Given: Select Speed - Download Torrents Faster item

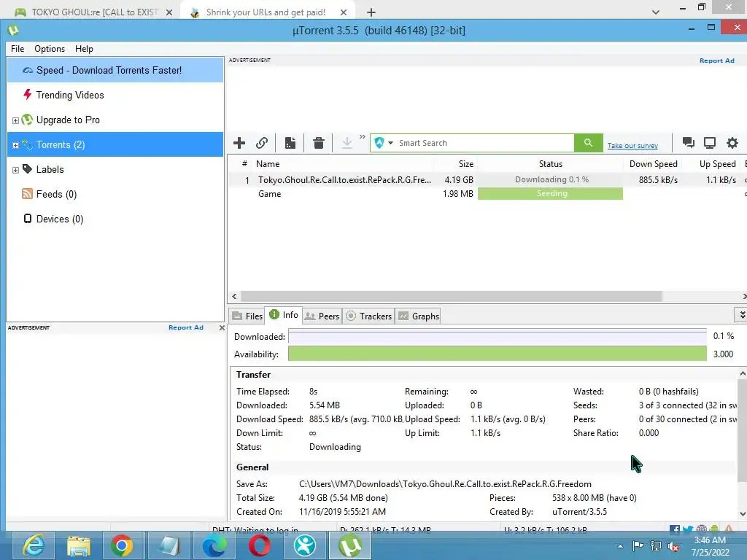Looking at the screenshot, I should 115,70.
